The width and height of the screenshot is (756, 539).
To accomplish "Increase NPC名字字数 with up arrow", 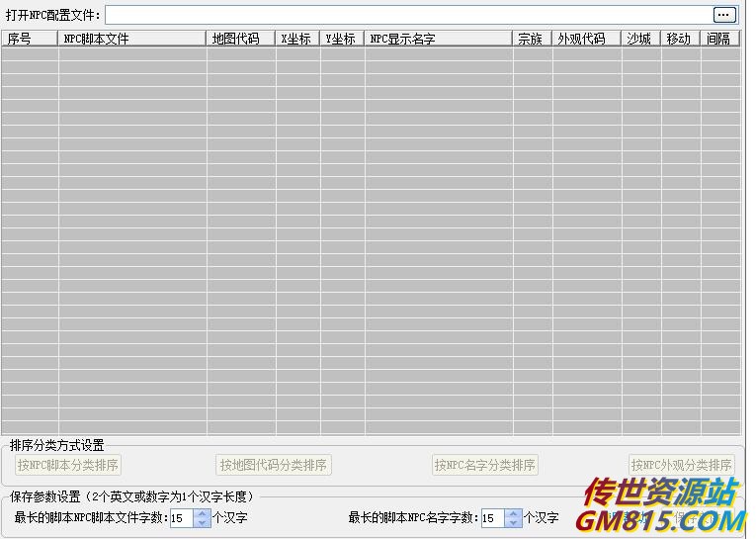I will click(x=514, y=513).
